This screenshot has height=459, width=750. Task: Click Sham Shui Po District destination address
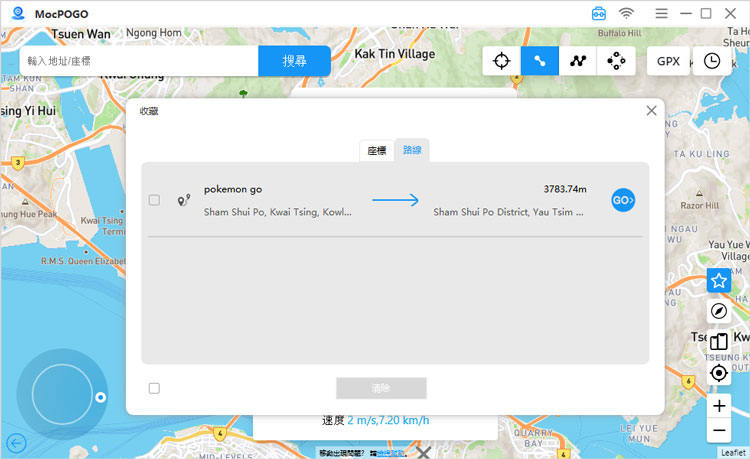tap(508, 212)
